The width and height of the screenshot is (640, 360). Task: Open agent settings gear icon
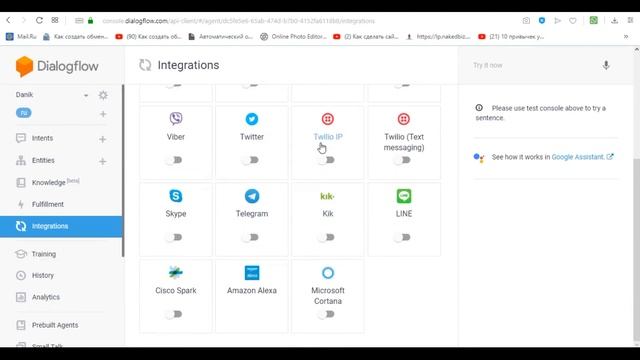(103, 95)
